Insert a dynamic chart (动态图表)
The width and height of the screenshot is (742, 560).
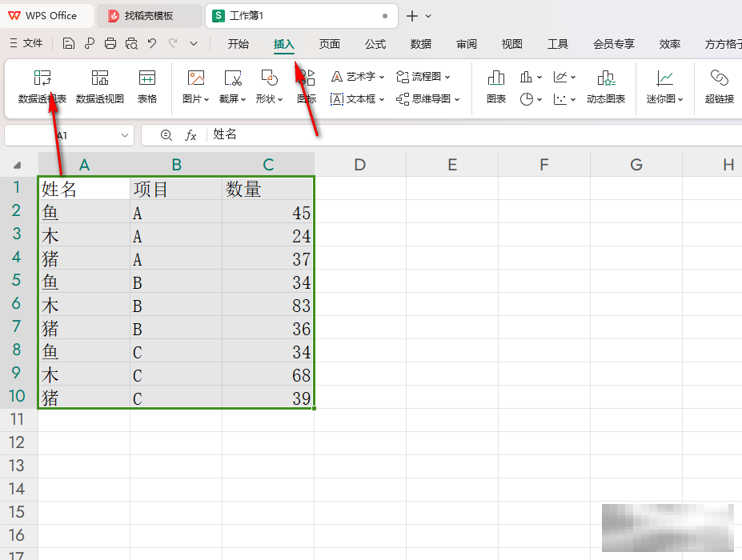[x=606, y=86]
